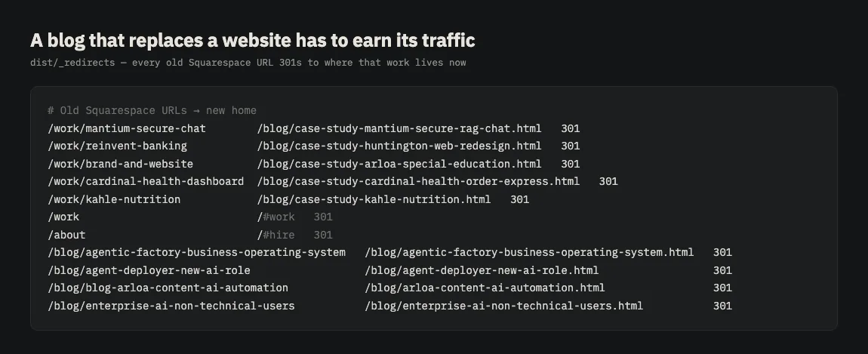Select the /blog/agent-deployer-new-ai-role.html target
Screen dimensions: 868x354
point(482,270)
